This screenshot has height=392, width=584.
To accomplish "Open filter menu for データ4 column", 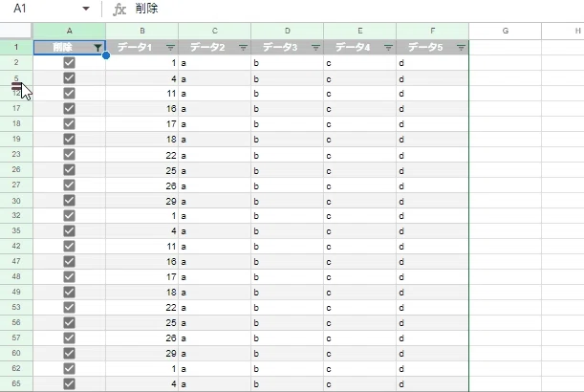I will point(388,48).
